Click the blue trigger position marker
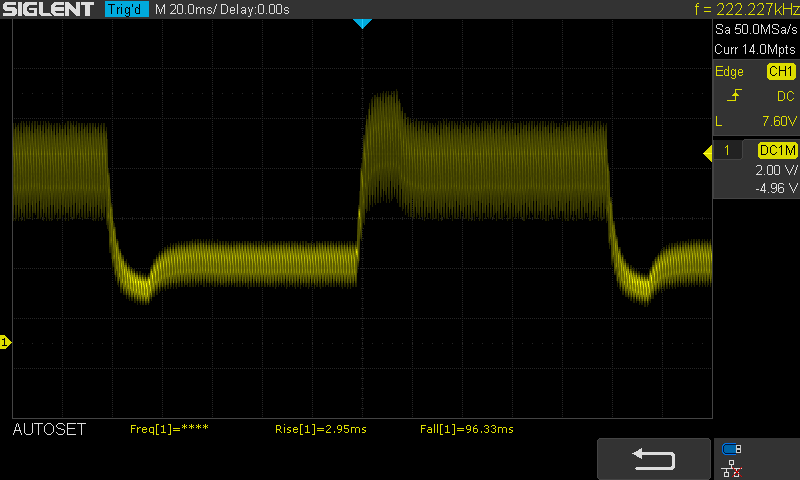The width and height of the screenshot is (800, 480). [x=362, y=23]
